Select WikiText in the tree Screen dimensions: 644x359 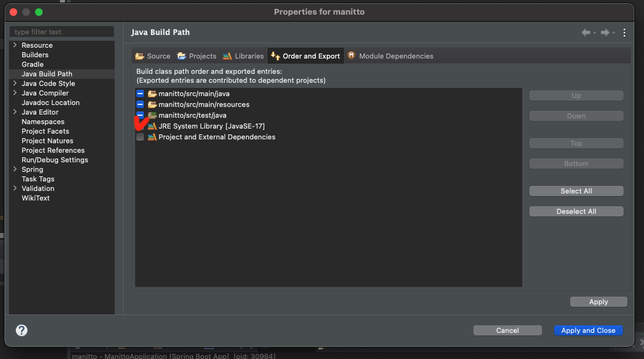click(x=35, y=198)
